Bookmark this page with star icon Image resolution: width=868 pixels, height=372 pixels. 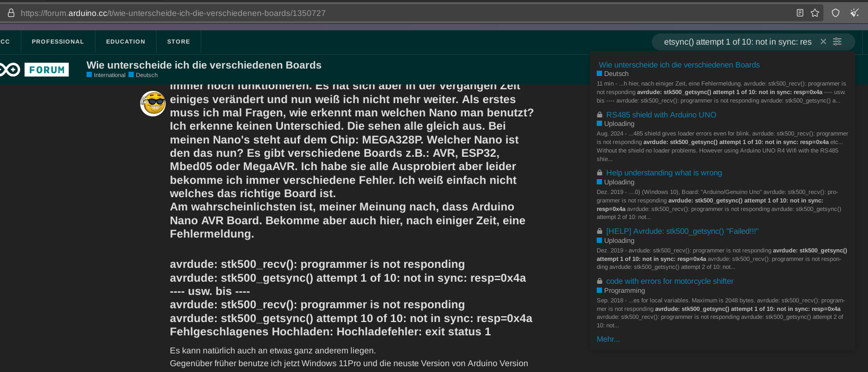point(815,13)
